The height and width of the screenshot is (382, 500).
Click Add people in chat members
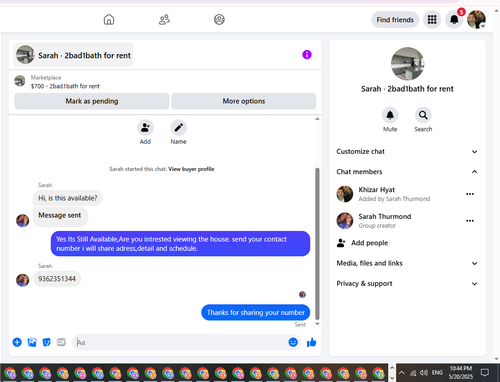[x=362, y=243]
